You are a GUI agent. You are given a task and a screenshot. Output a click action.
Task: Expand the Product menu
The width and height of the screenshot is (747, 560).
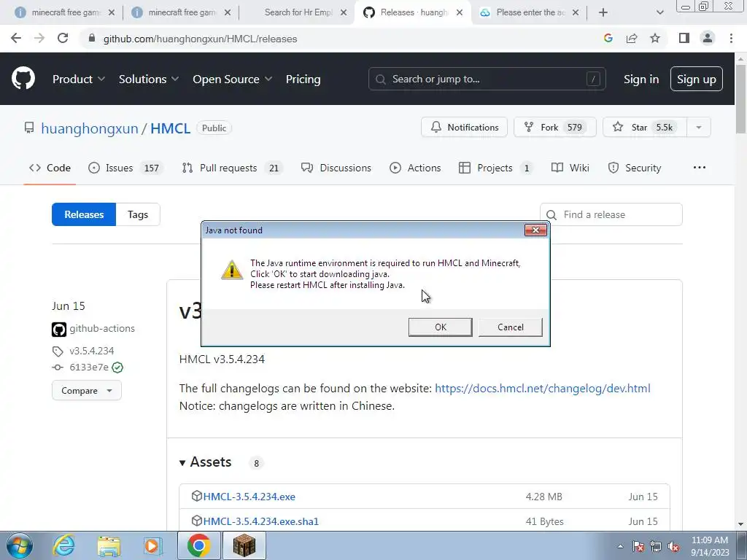click(79, 79)
